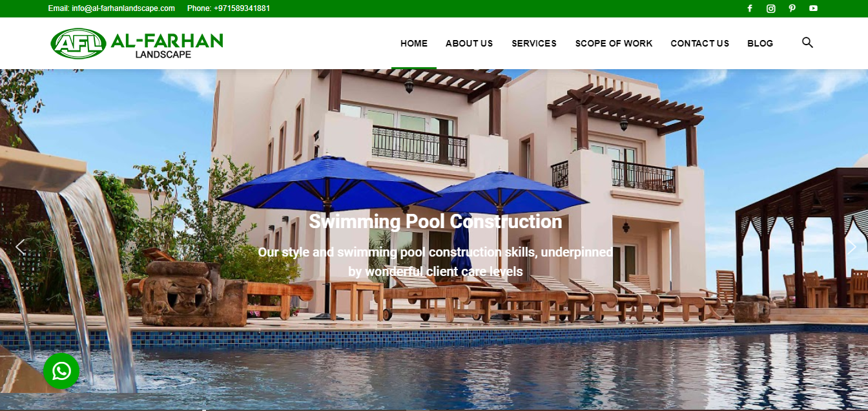Open the SCOPE OF WORK menu
868x411 pixels.
[614, 43]
